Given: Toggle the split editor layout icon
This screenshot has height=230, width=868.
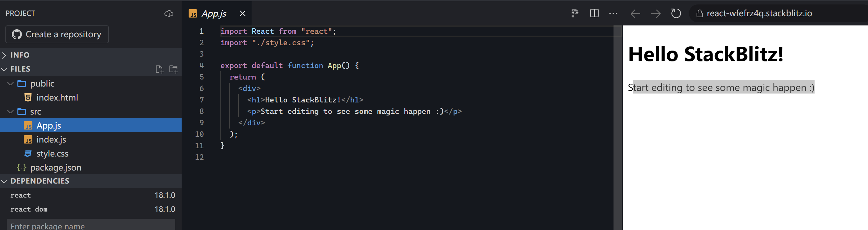Looking at the screenshot, I should (594, 13).
